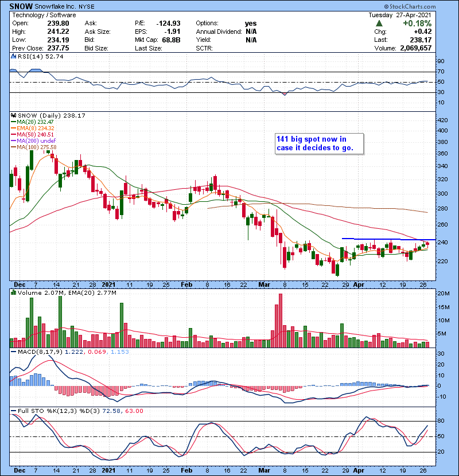Select the SNOW ticker symbol in the header
459x476 pixels.
[x=21, y=6]
